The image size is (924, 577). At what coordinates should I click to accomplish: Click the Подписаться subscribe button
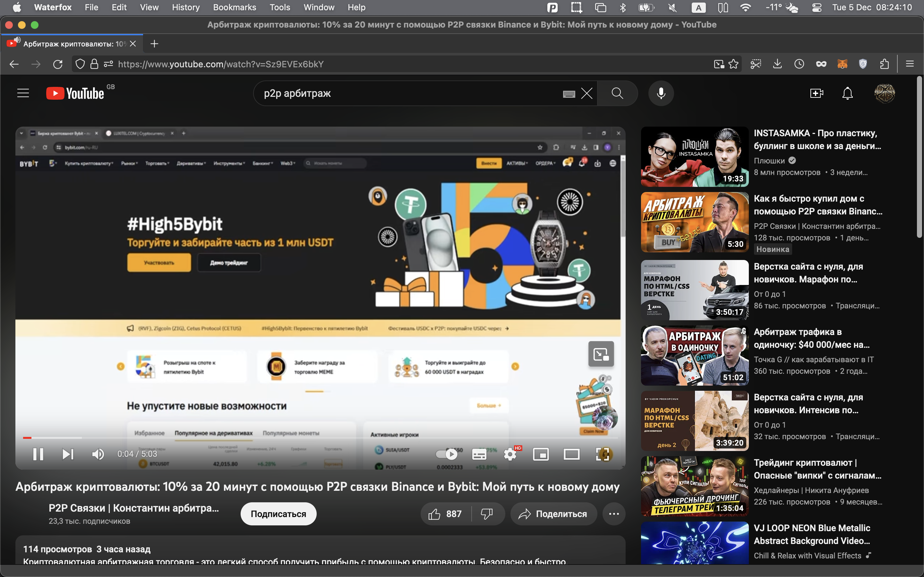pyautogui.click(x=278, y=514)
